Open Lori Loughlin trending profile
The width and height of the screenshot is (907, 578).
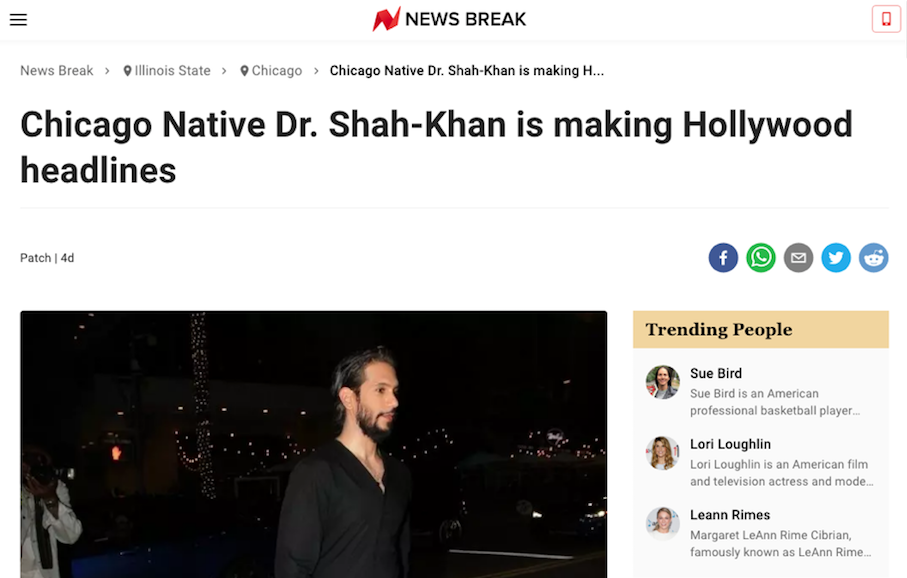pyautogui.click(x=730, y=444)
